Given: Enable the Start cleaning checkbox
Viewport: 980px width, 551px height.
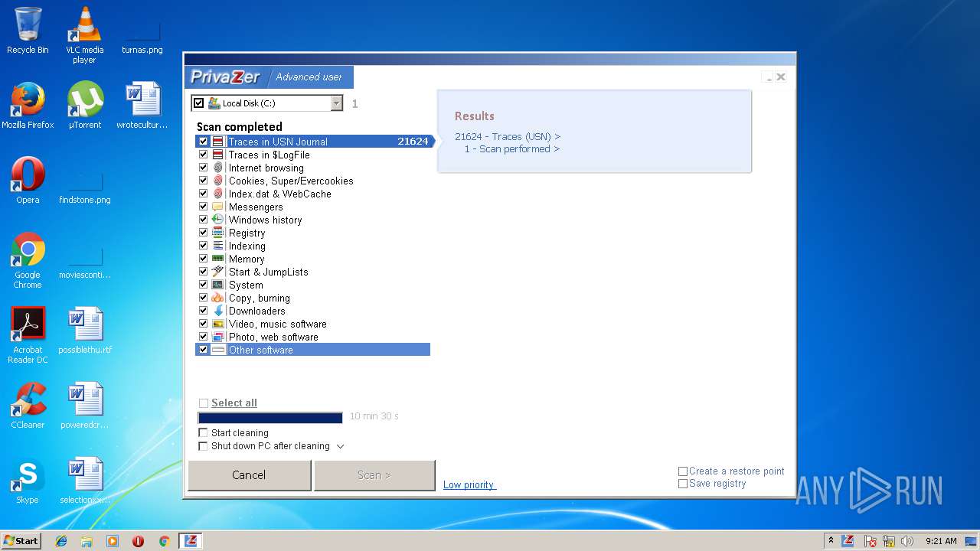Looking at the screenshot, I should pos(203,433).
